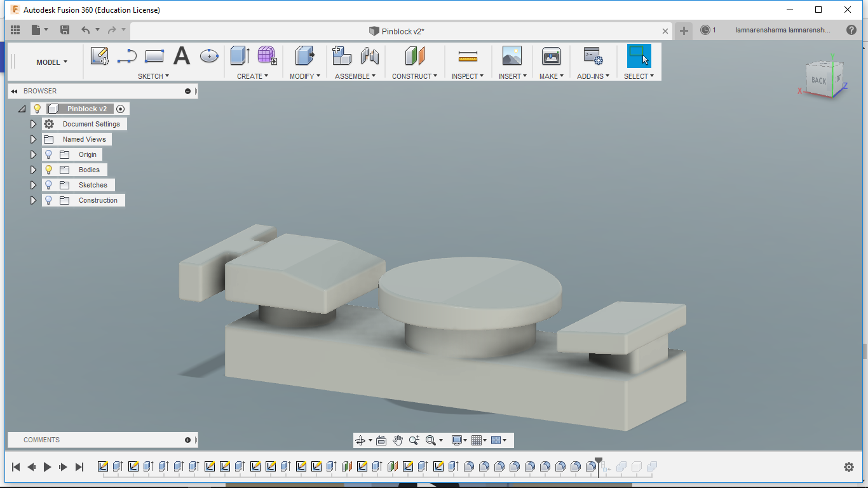Open the Display Settings dropdown
The width and height of the screenshot is (868, 488).
[x=458, y=440]
